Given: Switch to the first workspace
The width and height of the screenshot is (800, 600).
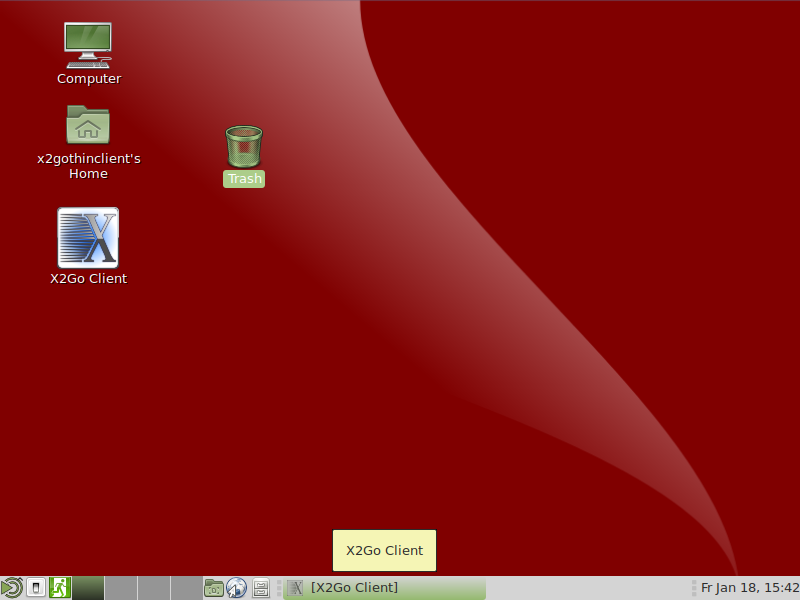Looking at the screenshot, I should (x=88, y=588).
